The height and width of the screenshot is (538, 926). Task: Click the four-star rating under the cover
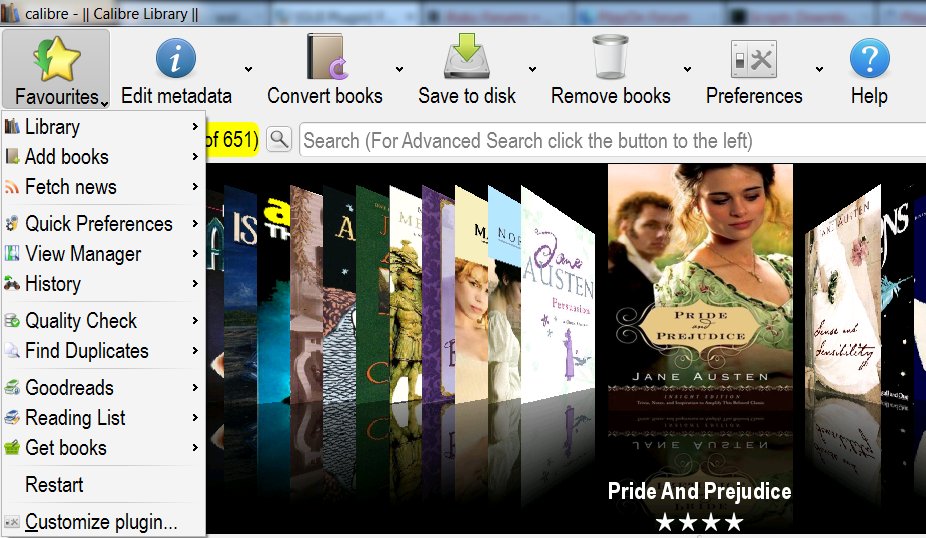[700, 522]
